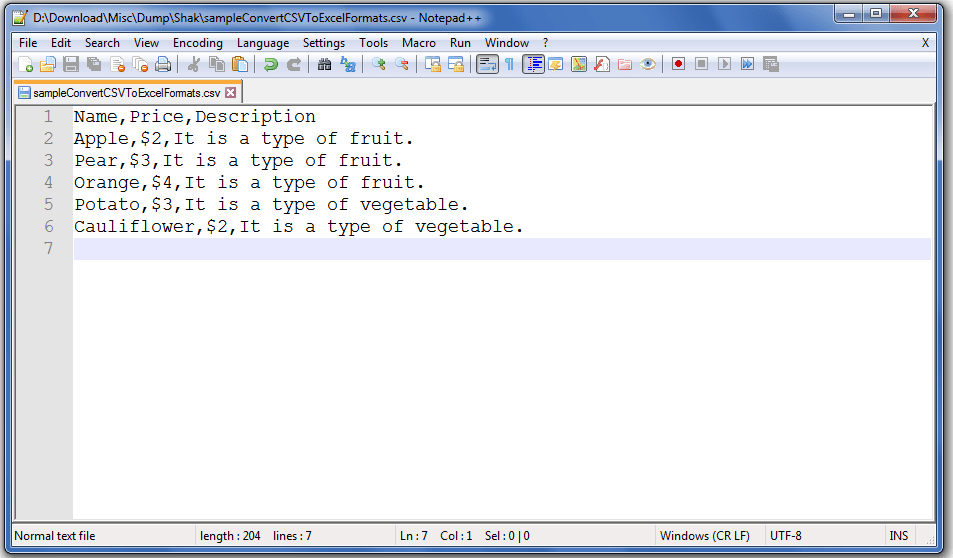This screenshot has width=953, height=558.
Task: Toggle word wrap button
Action: coord(487,64)
